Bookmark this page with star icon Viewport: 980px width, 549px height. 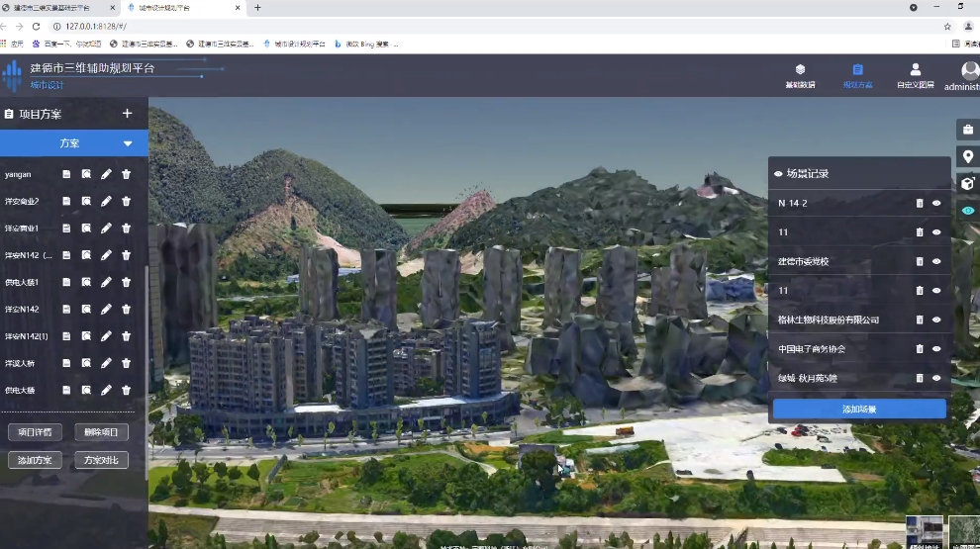pyautogui.click(x=947, y=27)
